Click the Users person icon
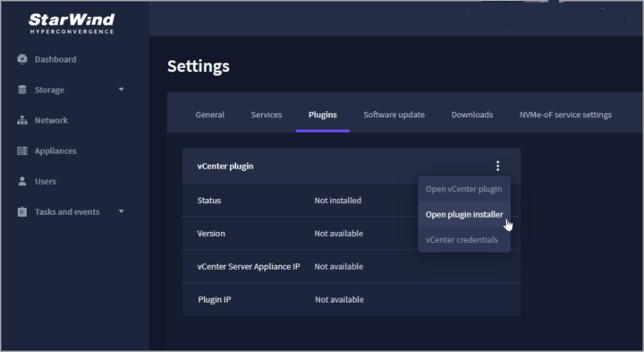The image size is (644, 352). pos(22,181)
